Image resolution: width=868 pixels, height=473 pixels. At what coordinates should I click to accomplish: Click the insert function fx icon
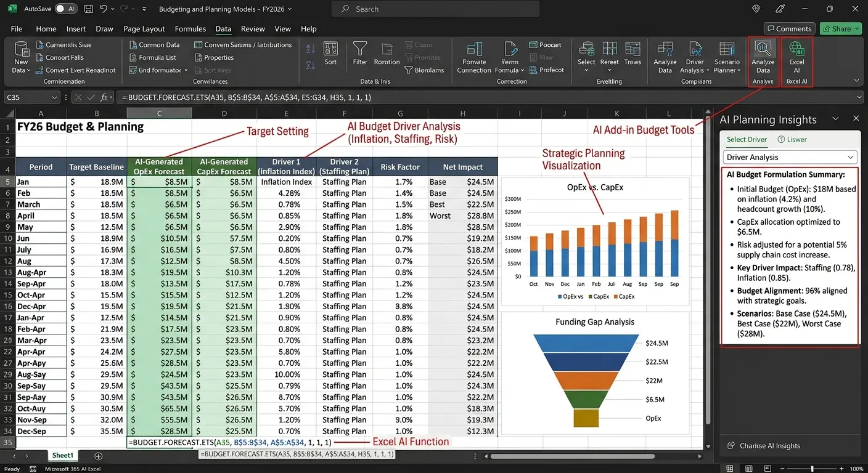click(104, 97)
